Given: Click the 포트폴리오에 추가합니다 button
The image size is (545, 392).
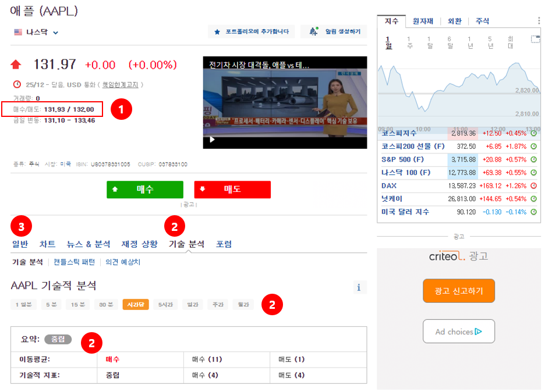Looking at the screenshot, I should [252, 31].
